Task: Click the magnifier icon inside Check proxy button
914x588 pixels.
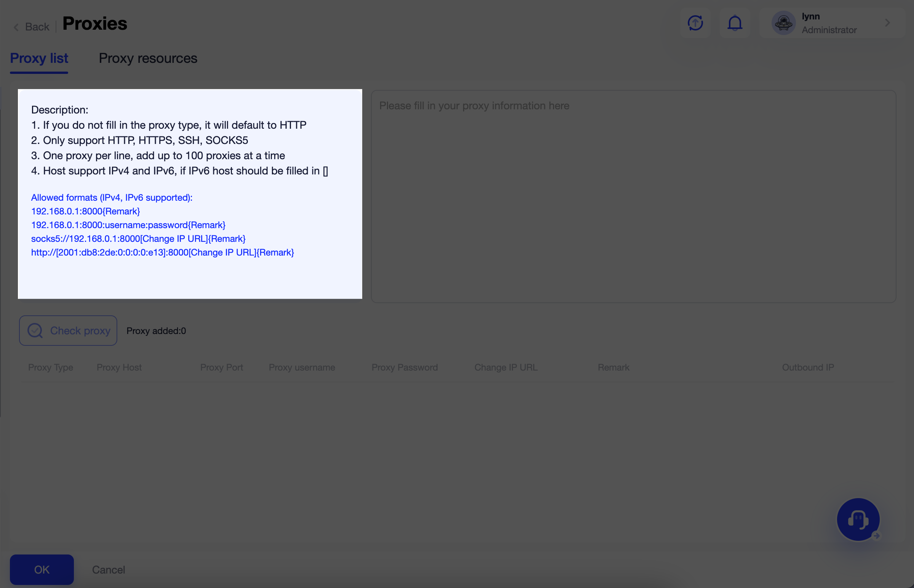Action: tap(35, 330)
